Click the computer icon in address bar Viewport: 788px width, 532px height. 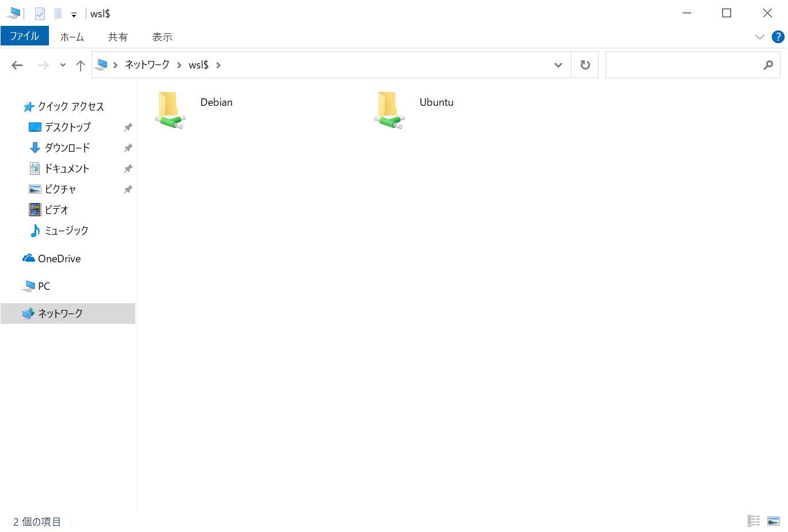[x=101, y=65]
